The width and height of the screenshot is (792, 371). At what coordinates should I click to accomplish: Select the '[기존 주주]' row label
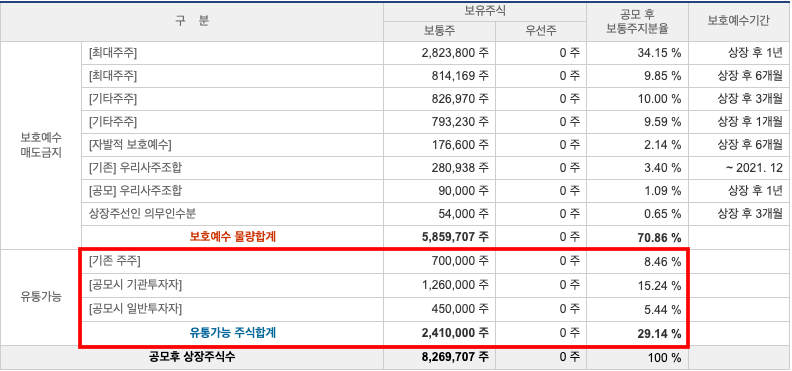pos(114,261)
